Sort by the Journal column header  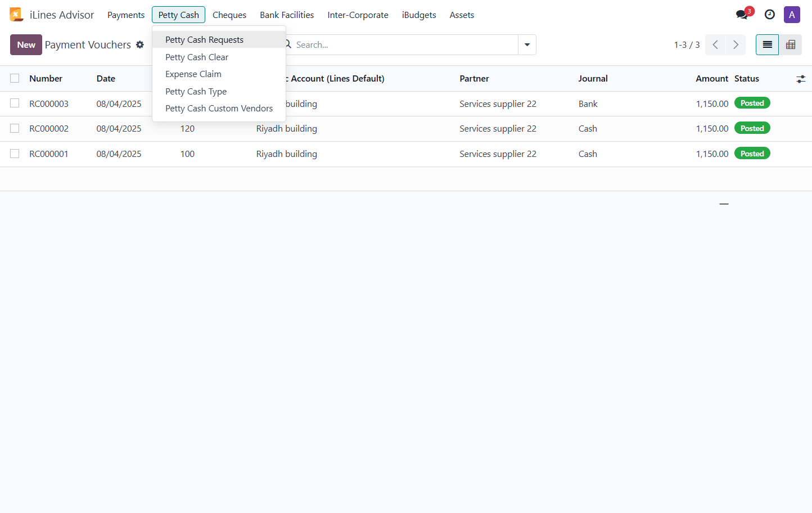(593, 78)
